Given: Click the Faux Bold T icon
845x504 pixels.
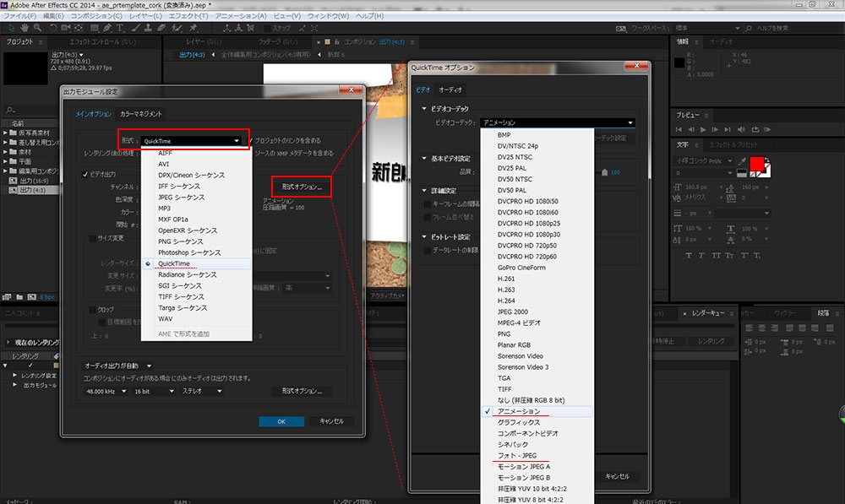Looking at the screenshot, I should [690, 256].
